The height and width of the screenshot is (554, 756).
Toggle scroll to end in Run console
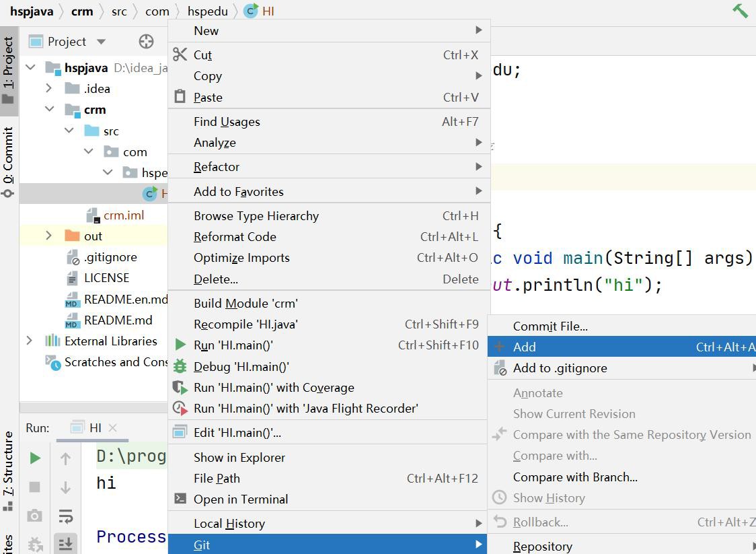[x=66, y=544]
